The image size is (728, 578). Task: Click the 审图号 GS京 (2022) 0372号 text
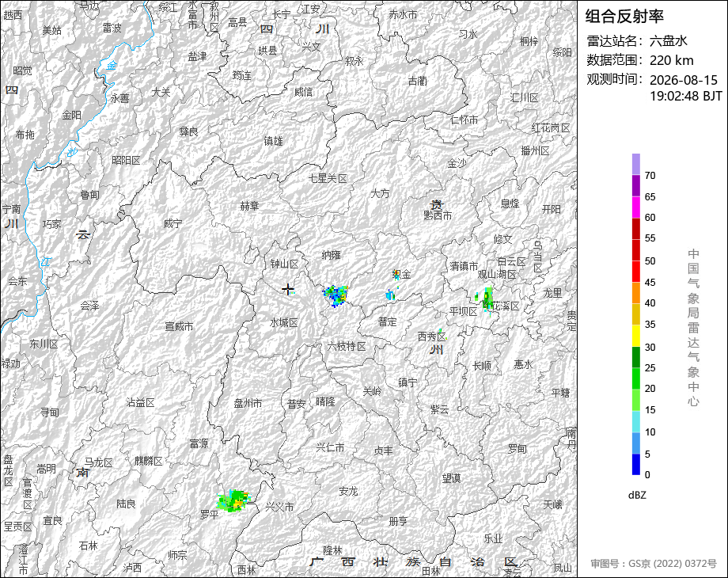point(654,564)
